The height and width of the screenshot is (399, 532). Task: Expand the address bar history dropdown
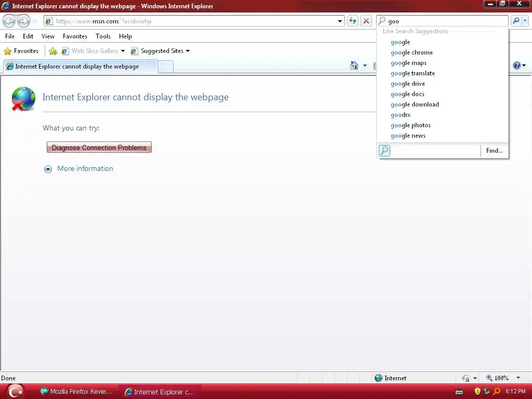(340, 21)
